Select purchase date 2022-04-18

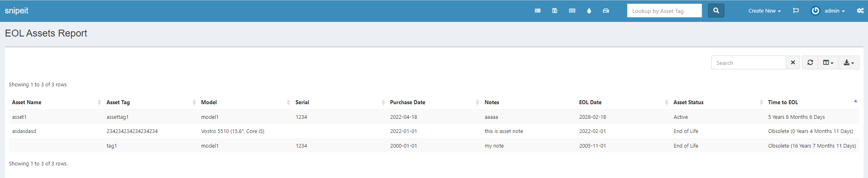[404, 117]
